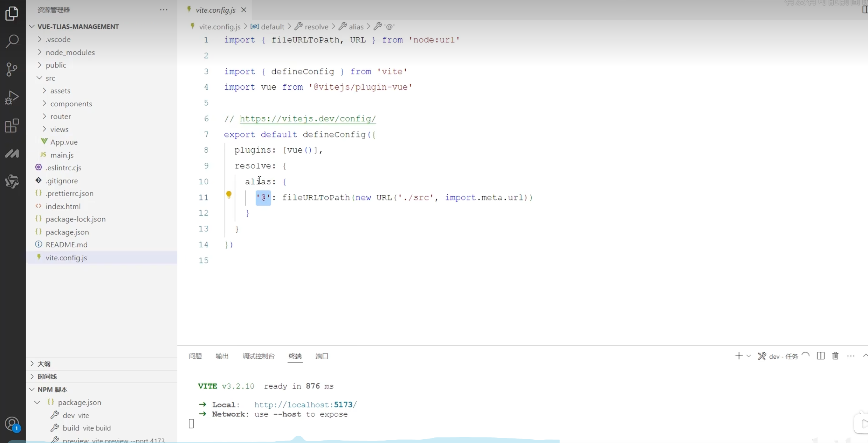Open Run and Debug view
The image size is (868, 443).
coord(12,97)
